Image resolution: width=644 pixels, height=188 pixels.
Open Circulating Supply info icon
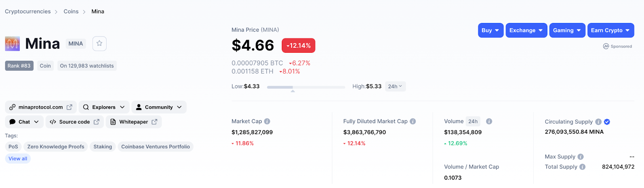pos(599,122)
